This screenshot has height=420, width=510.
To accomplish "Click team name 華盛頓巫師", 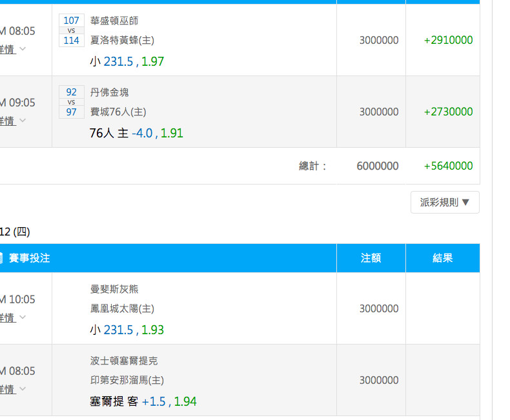I will point(114,21).
